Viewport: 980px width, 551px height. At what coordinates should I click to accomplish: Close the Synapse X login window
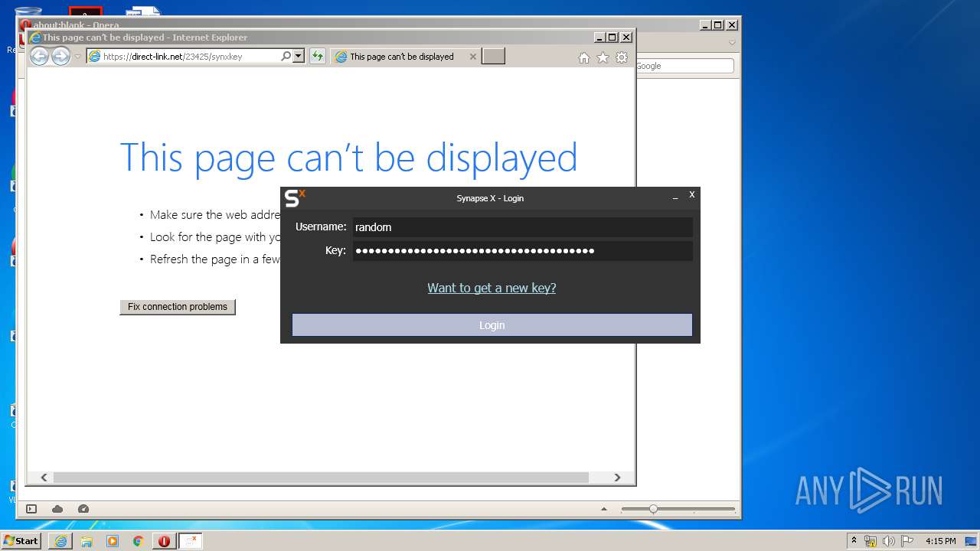tap(691, 194)
